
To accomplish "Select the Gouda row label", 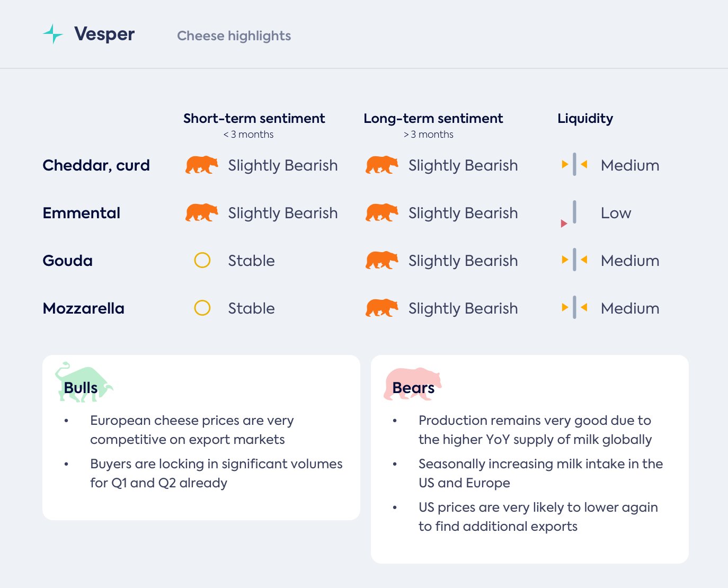I will point(68,261).
